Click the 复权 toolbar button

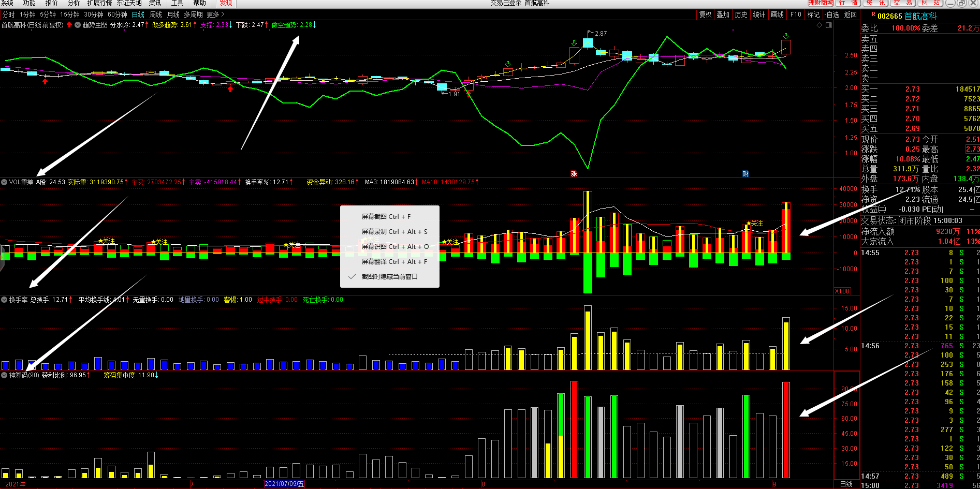(706, 14)
